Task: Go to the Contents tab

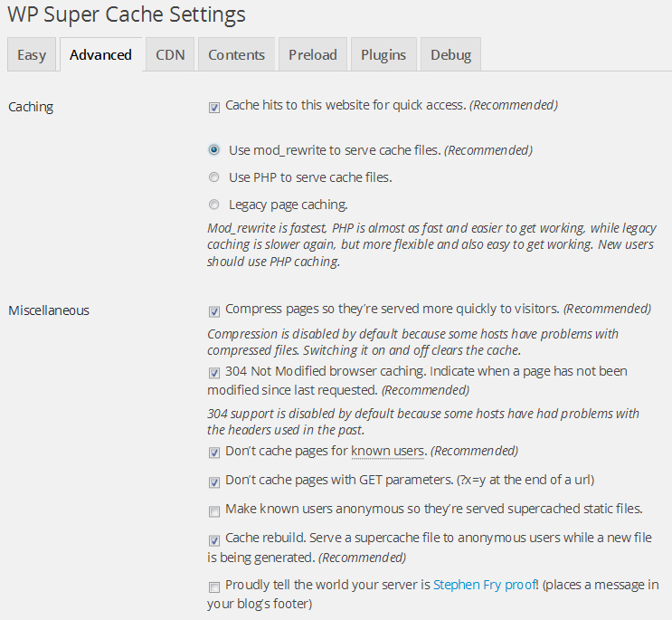Action: [x=236, y=54]
